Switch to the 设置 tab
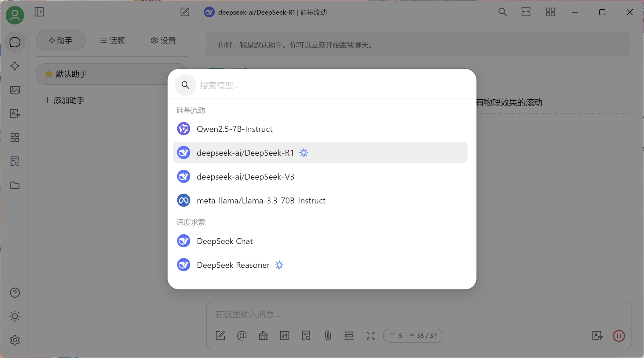The height and width of the screenshot is (358, 644). [163, 41]
